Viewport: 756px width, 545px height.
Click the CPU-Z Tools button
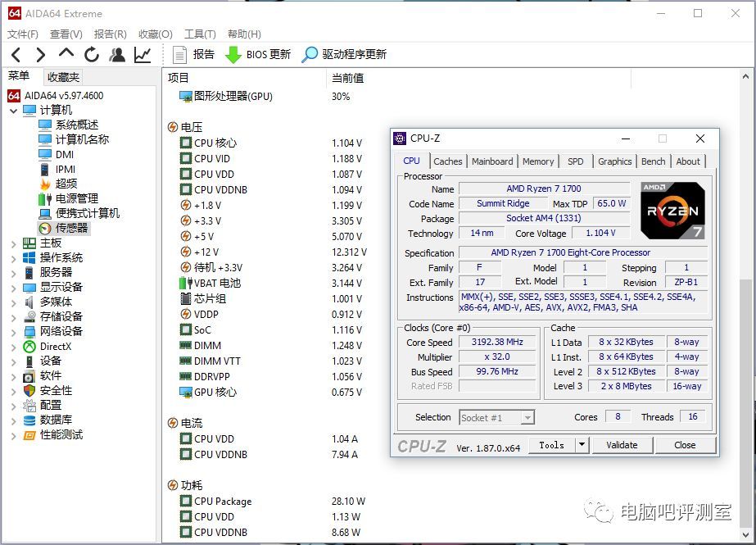tap(552, 445)
